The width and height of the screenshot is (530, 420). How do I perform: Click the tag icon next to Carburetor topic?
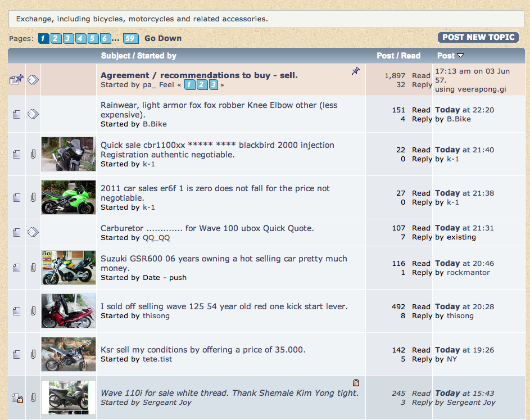point(33,232)
